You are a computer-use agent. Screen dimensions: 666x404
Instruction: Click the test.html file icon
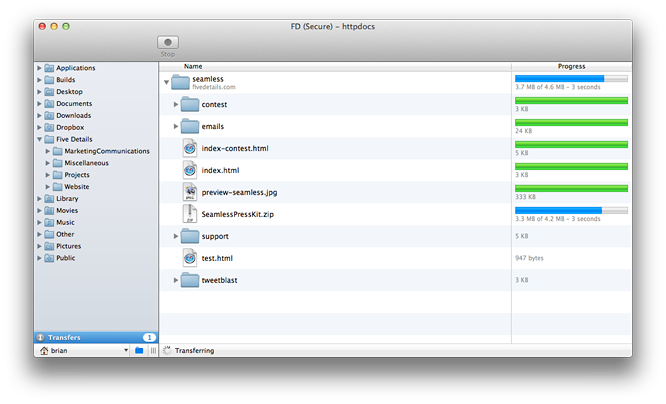189,258
